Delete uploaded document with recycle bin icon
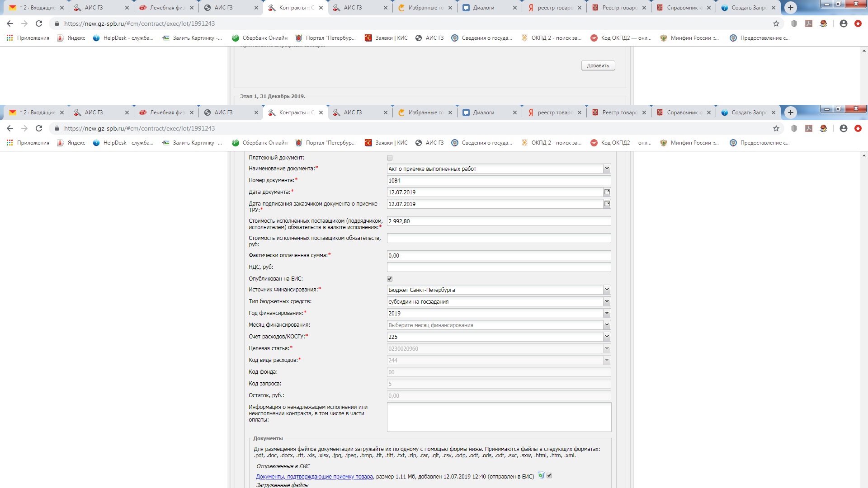Image resolution: width=868 pixels, height=488 pixels. pos(541,475)
